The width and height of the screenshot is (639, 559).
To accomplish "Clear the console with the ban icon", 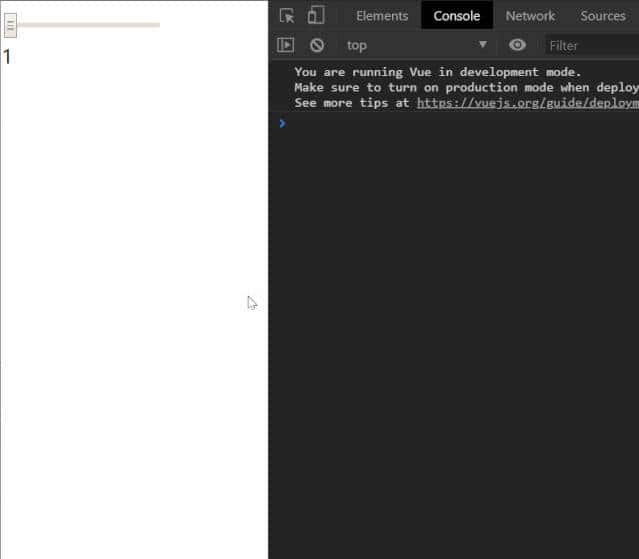I will [x=317, y=45].
